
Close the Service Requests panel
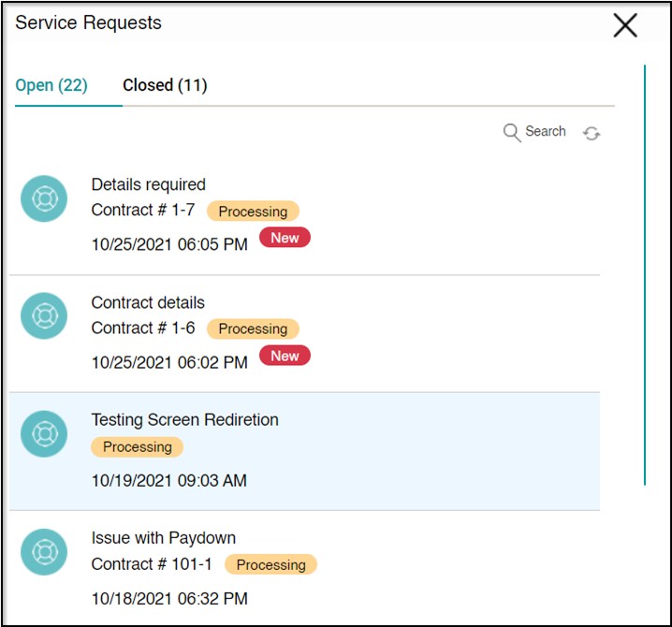point(625,25)
